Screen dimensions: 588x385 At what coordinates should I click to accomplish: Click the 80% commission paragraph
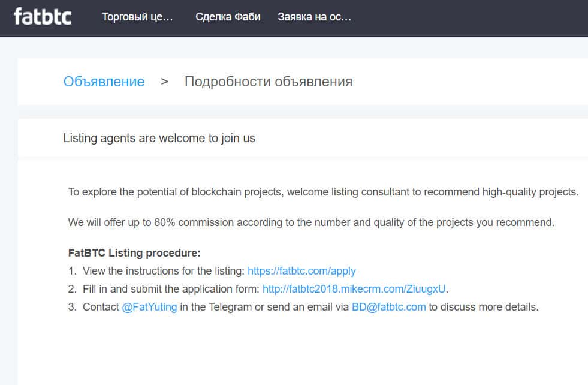click(311, 222)
